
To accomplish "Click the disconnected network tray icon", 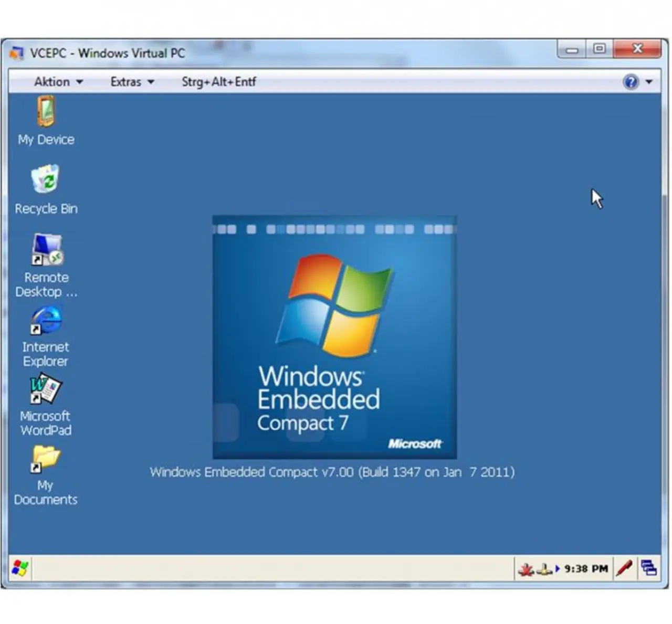I will [526, 569].
